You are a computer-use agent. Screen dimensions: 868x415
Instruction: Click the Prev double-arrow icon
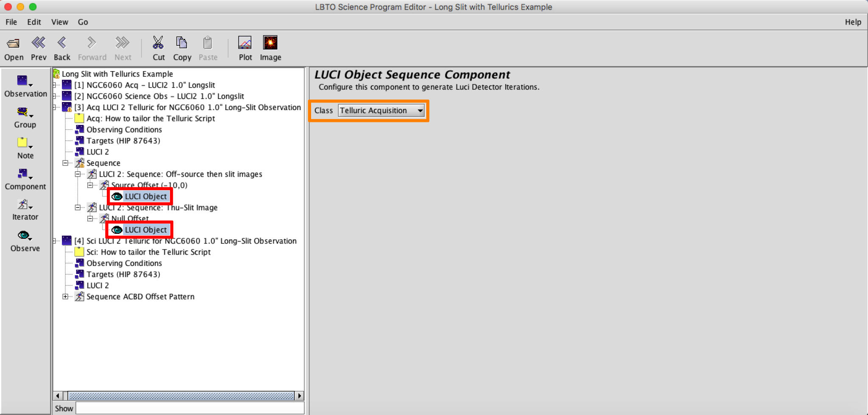(39, 43)
